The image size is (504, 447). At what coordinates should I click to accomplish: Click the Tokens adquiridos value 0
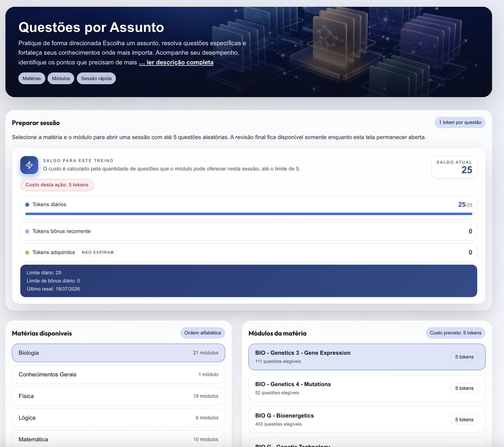[470, 252]
